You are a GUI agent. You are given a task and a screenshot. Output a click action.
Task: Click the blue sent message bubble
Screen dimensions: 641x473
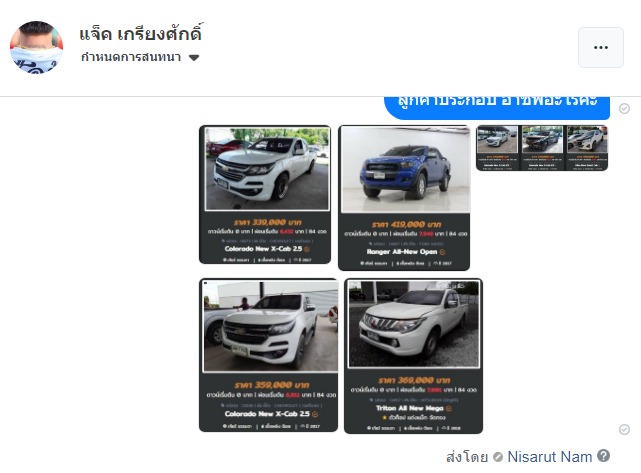[x=497, y=107]
